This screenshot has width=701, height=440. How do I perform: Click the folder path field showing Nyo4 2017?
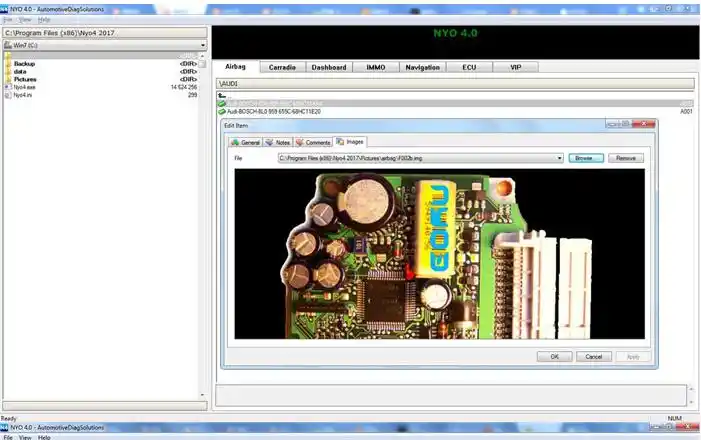[x=105, y=33]
